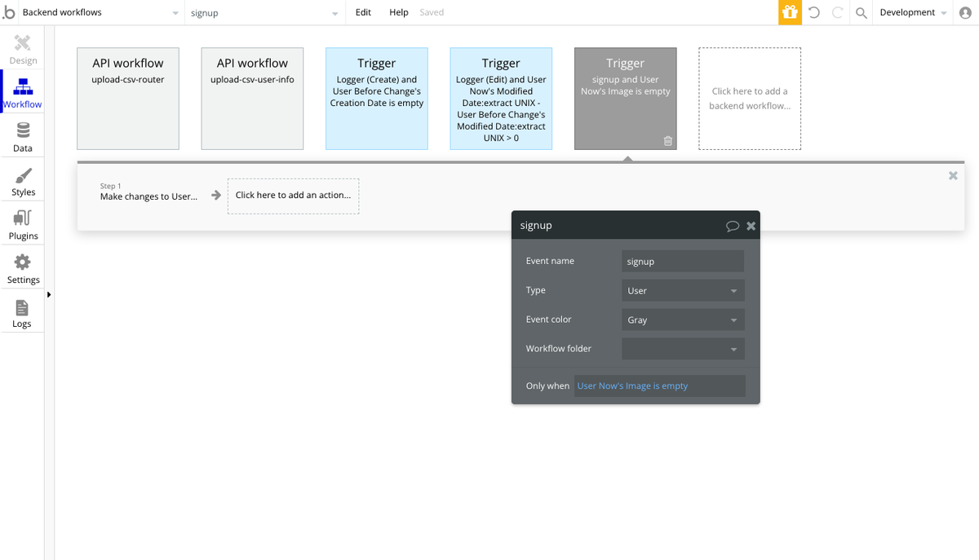Click the Saved status text

pos(432,12)
